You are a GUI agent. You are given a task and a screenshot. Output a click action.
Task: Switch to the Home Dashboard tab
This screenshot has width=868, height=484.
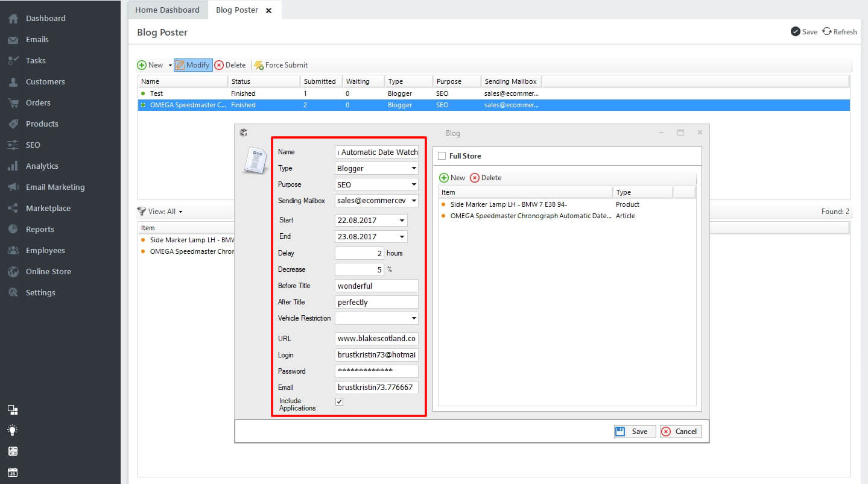click(167, 10)
